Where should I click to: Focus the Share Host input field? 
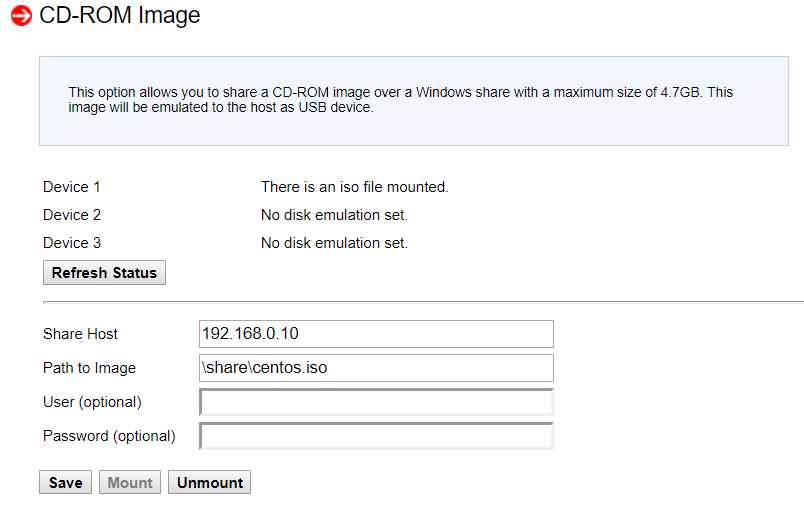[x=376, y=334]
